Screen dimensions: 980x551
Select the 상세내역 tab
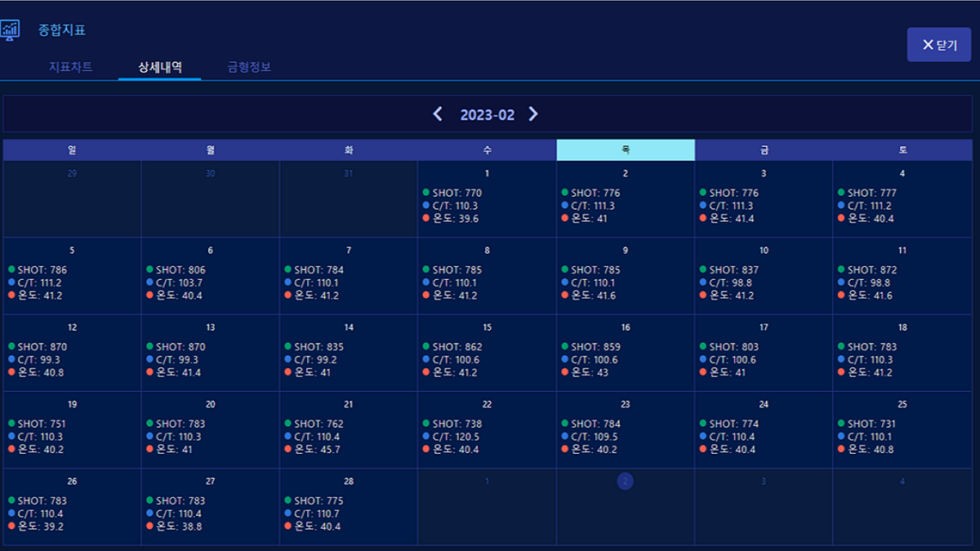[x=159, y=67]
